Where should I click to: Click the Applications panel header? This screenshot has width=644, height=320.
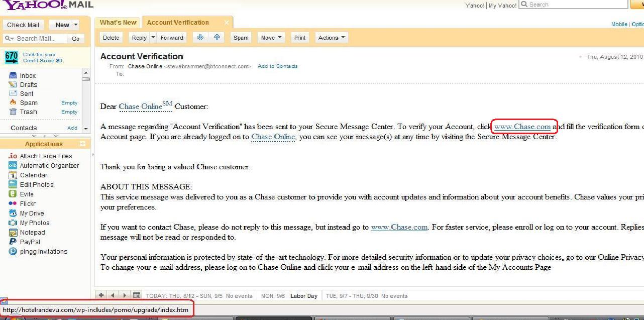coord(44,144)
